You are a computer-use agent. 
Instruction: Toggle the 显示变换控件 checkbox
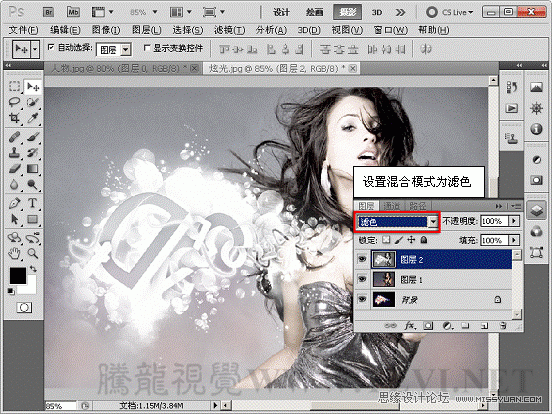[147, 48]
